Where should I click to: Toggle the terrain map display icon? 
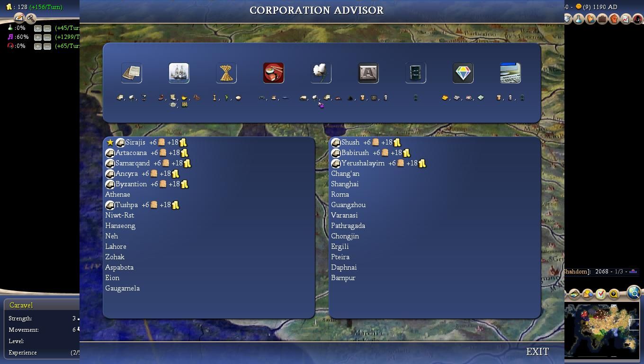point(574,294)
